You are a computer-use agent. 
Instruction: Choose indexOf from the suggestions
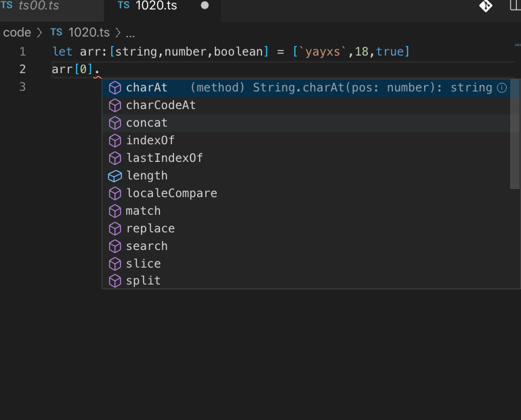point(150,140)
